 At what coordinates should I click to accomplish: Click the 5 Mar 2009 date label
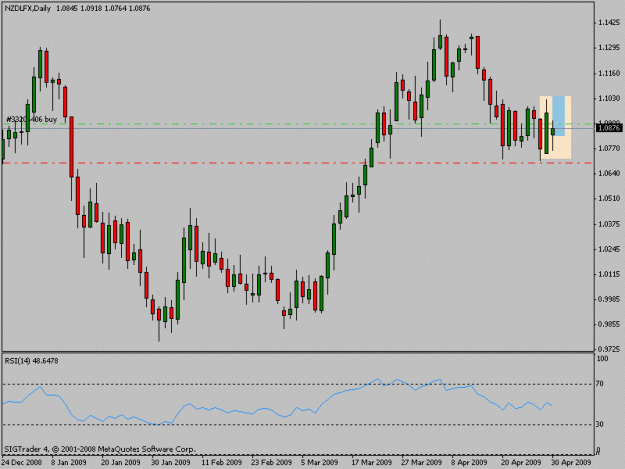coord(320,463)
